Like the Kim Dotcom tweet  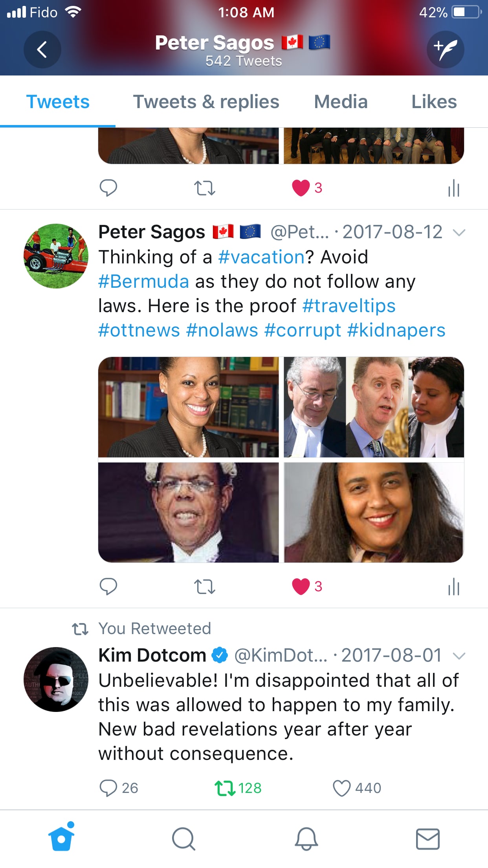(x=341, y=788)
